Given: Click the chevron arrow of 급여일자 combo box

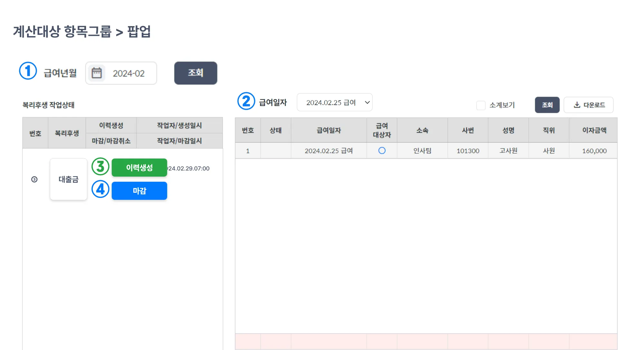Looking at the screenshot, I should (367, 102).
